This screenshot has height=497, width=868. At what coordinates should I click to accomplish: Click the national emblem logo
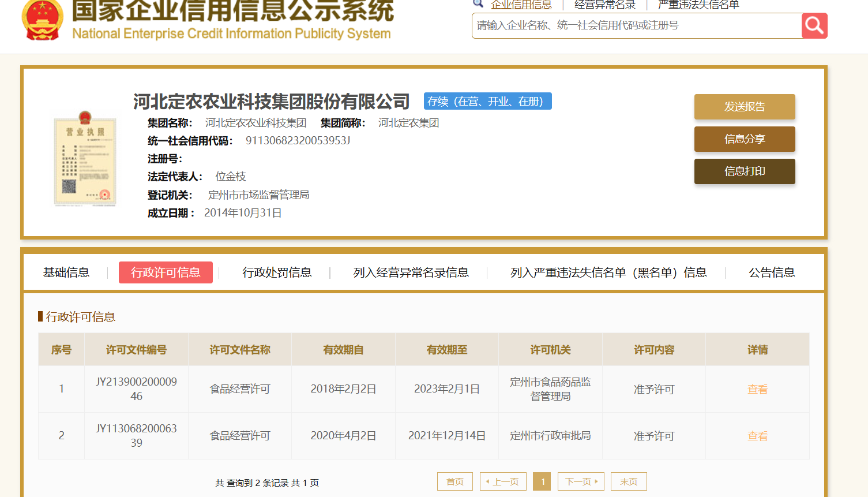(42, 20)
